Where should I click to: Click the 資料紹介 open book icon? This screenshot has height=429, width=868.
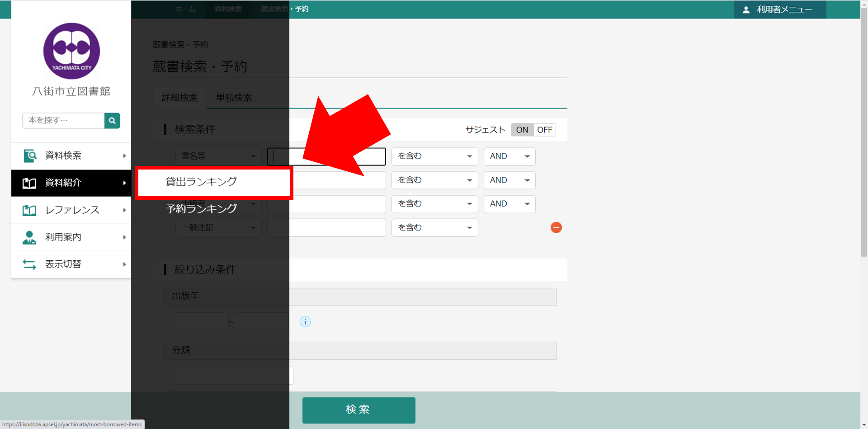(x=29, y=183)
